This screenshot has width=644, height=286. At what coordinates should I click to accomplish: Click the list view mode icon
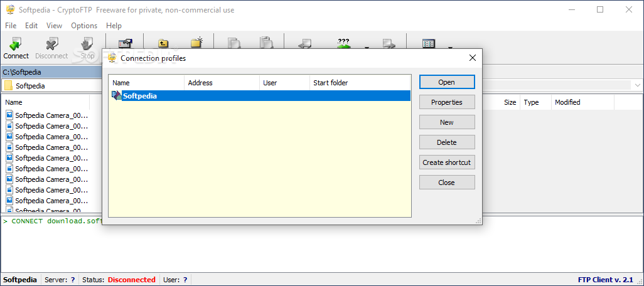[x=428, y=43]
